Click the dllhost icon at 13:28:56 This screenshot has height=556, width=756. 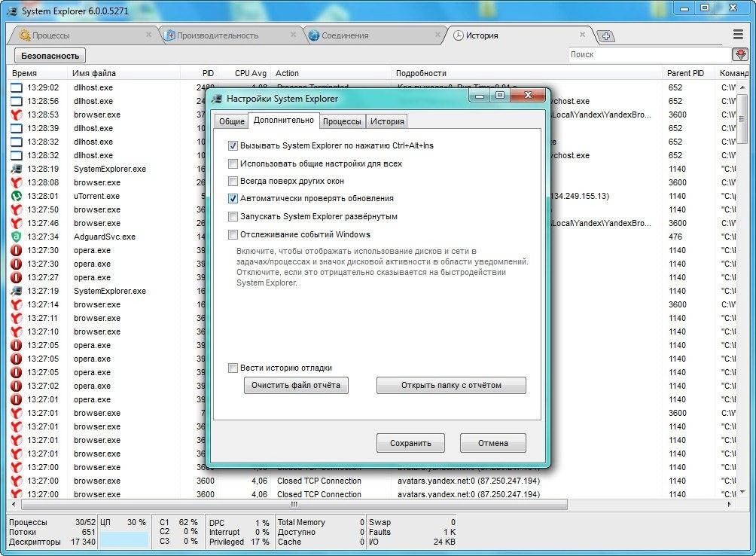coord(17,101)
